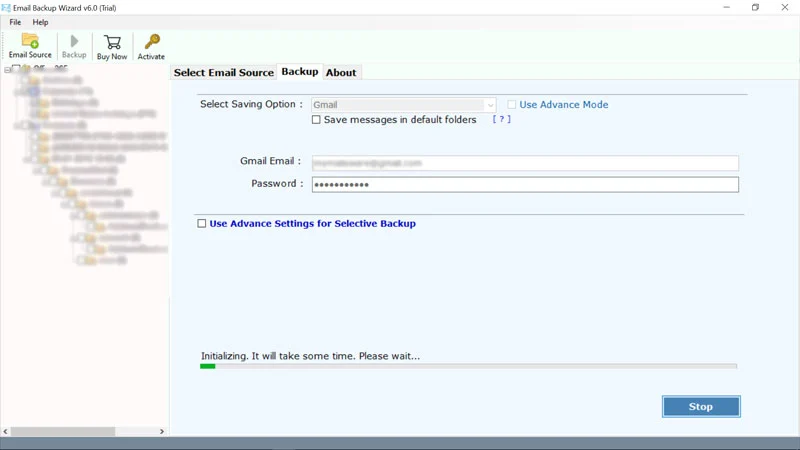The image size is (800, 450).
Task: Click right arrow of folder tree scrollbar
Action: click(162, 432)
